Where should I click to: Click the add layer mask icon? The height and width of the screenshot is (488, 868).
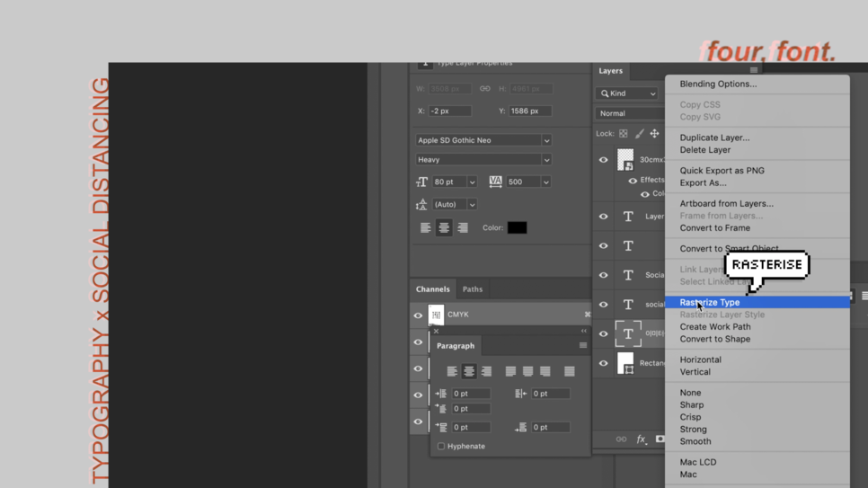click(x=660, y=439)
